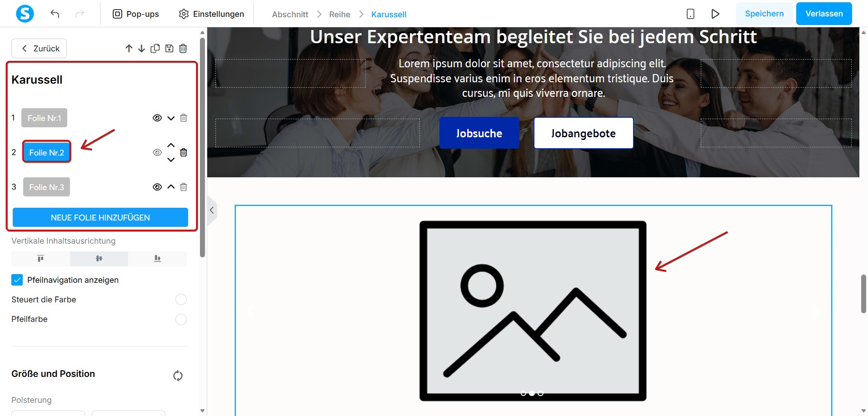Viewport: 868px width, 416px height.
Task: Go to Abschnitt breadcrumb
Action: pyautogui.click(x=290, y=15)
